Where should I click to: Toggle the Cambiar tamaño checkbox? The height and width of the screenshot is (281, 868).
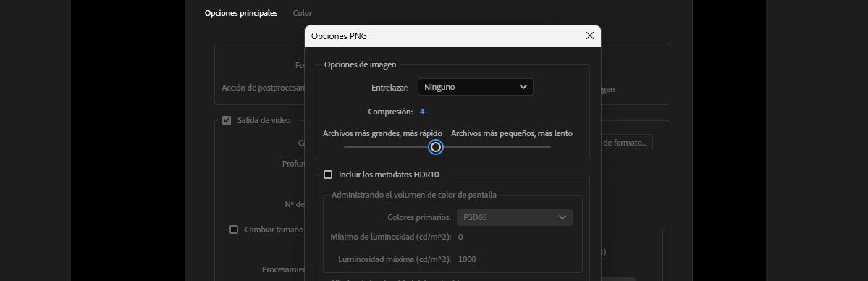coord(234,230)
